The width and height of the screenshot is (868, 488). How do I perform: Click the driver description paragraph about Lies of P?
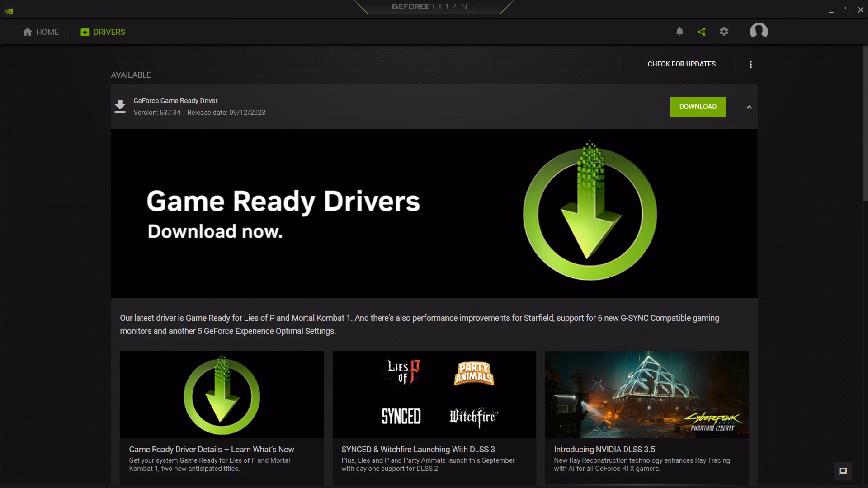[420, 324]
